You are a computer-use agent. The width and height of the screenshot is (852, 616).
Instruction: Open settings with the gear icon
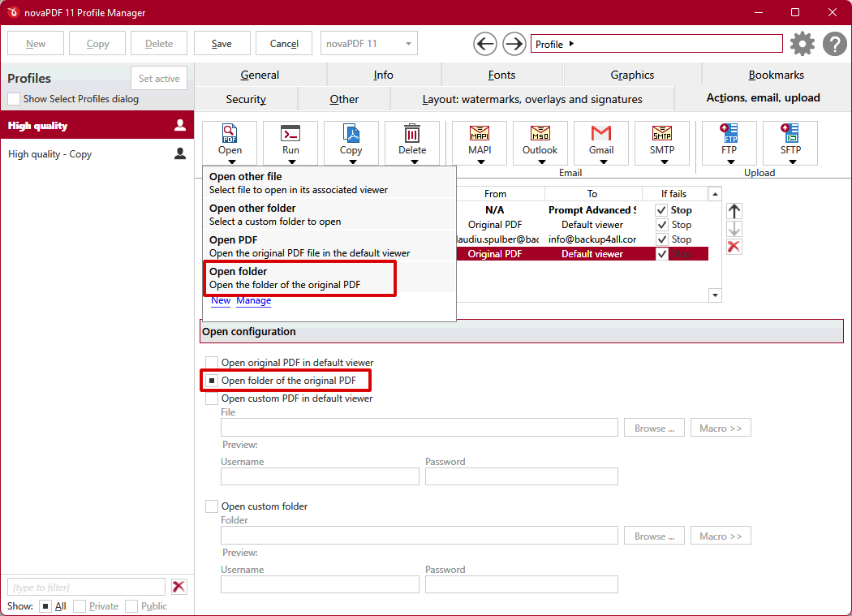click(802, 44)
